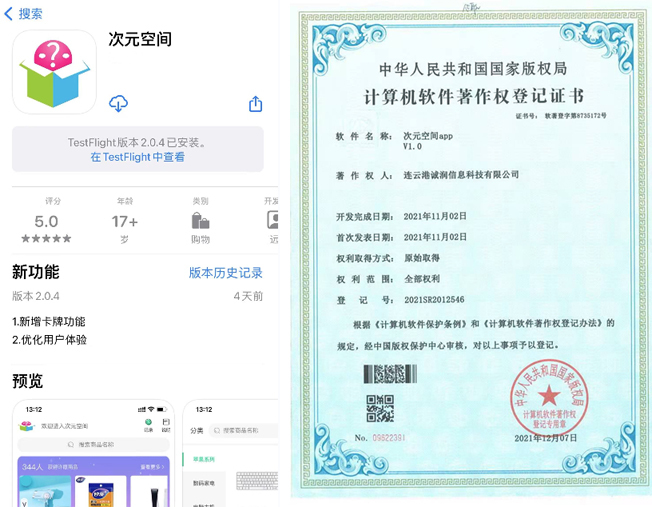The image size is (652, 507).
Task: Select the 4天前 label
Action: (248, 296)
